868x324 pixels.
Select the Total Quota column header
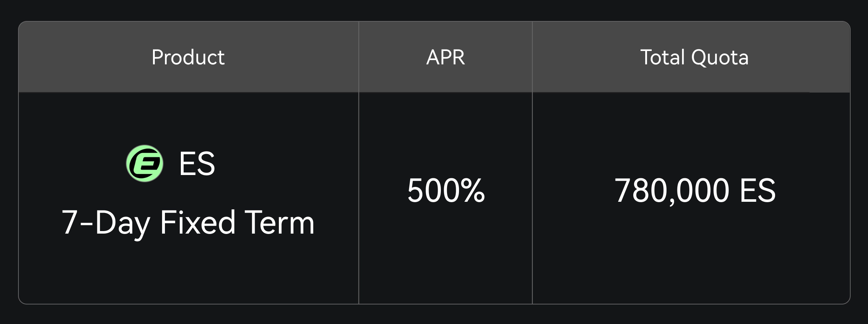coord(694,57)
